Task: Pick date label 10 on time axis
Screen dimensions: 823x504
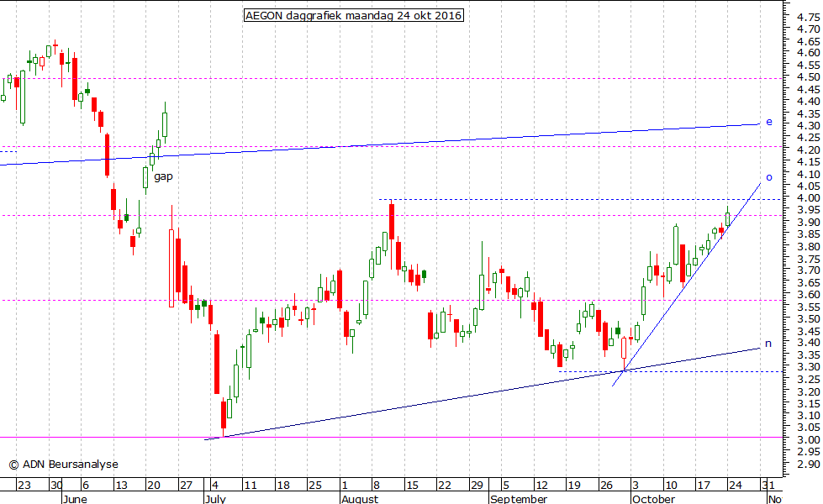Action: click(671, 486)
